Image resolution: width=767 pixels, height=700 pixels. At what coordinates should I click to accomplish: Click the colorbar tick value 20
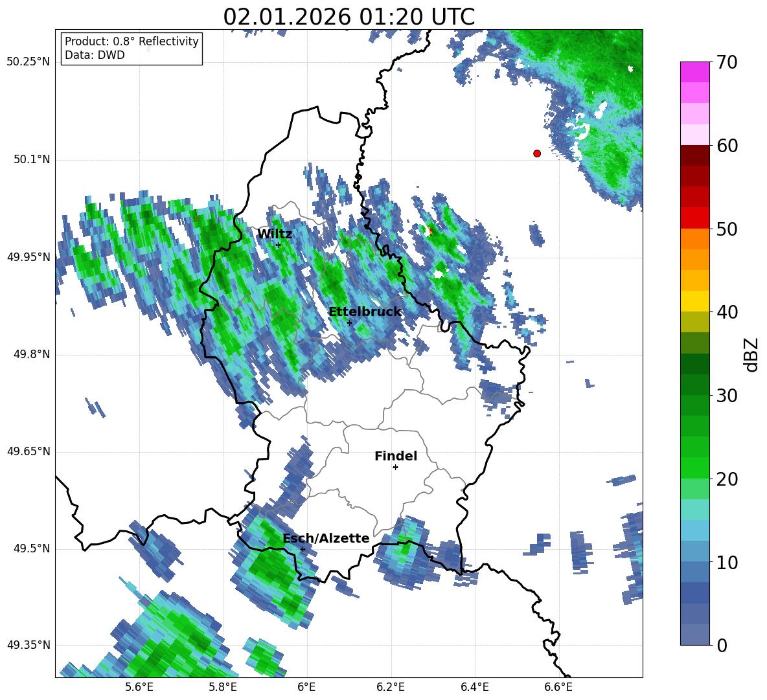[x=727, y=479]
